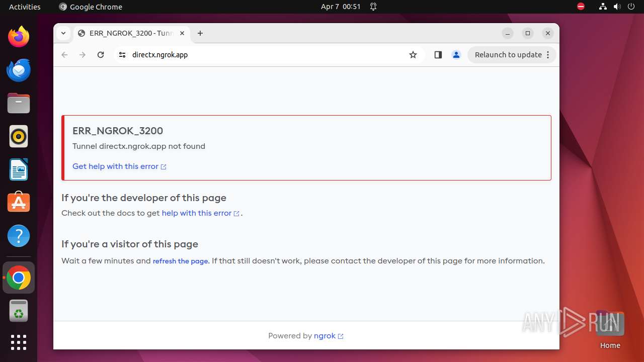
Task: Click the red do-not-disturb tray icon
Action: tap(581, 7)
